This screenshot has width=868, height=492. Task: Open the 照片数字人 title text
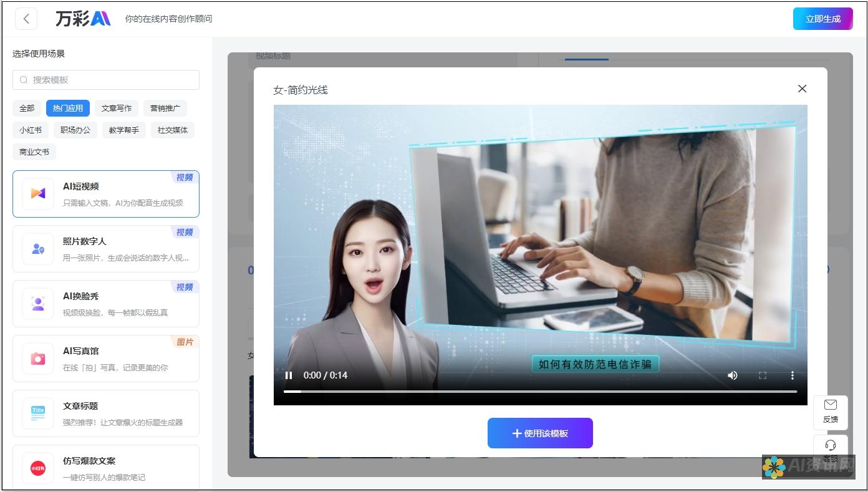pyautogui.click(x=85, y=241)
